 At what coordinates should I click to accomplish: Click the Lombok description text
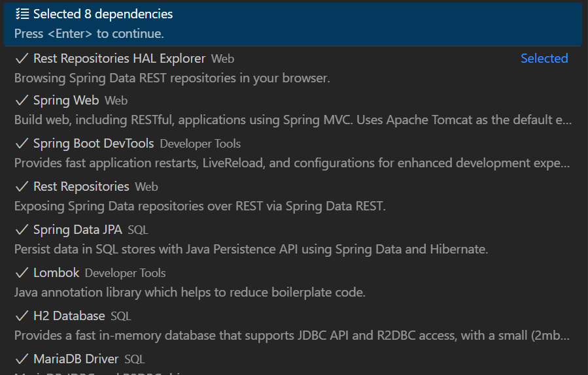point(190,293)
